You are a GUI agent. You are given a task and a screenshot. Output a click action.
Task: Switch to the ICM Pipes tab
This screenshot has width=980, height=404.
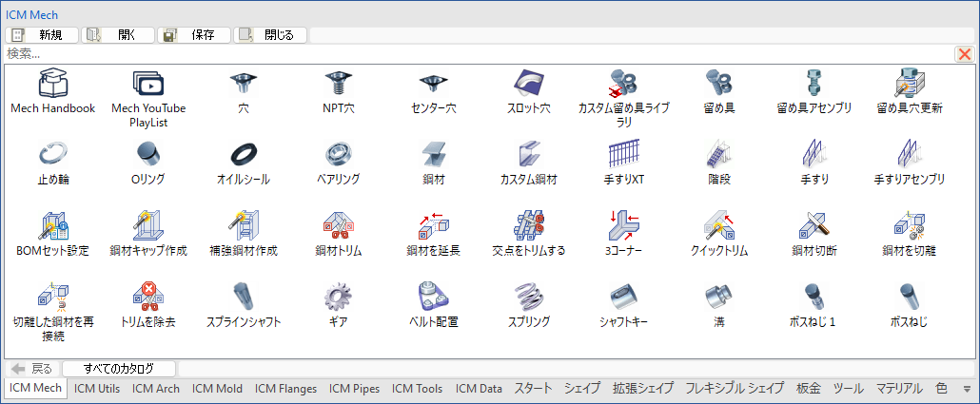click(x=354, y=389)
